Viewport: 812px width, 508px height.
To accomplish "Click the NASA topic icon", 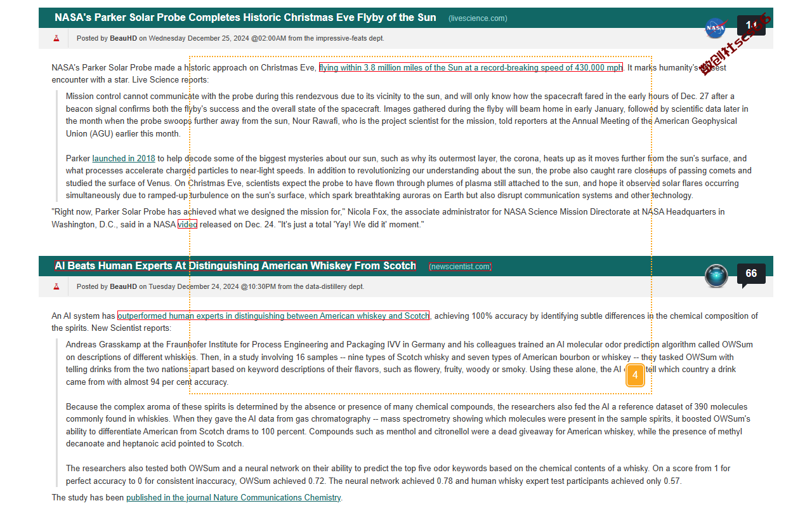I will pos(716,27).
